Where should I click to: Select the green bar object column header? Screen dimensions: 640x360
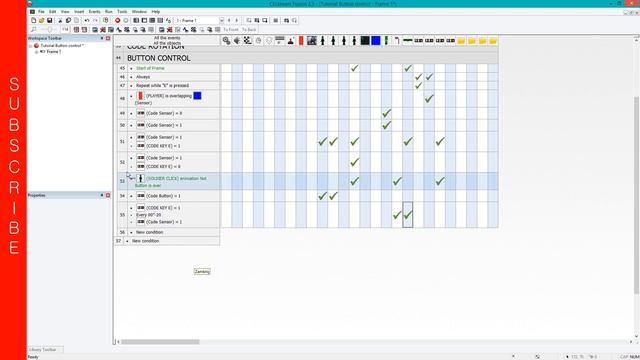click(x=386, y=40)
